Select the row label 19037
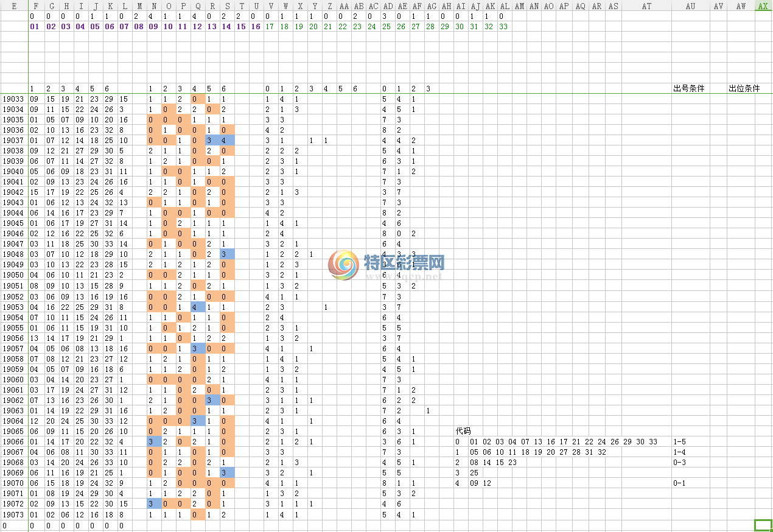Viewport: 773px width, 532px height. [x=13, y=140]
